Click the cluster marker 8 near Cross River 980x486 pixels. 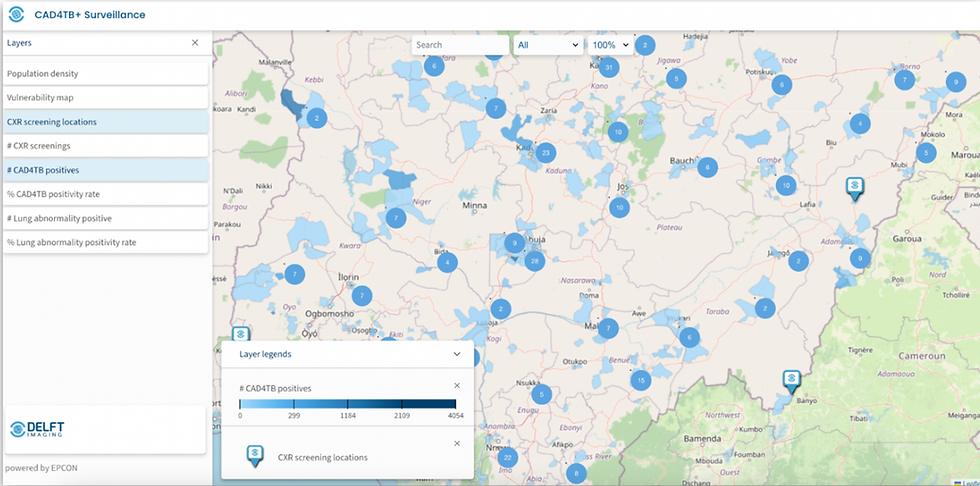coord(576,474)
